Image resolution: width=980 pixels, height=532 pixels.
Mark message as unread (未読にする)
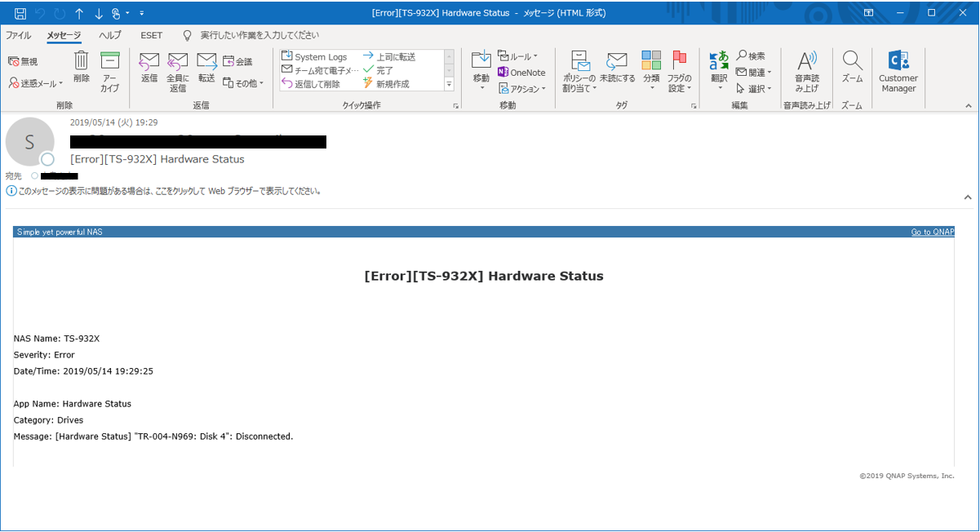(x=617, y=62)
